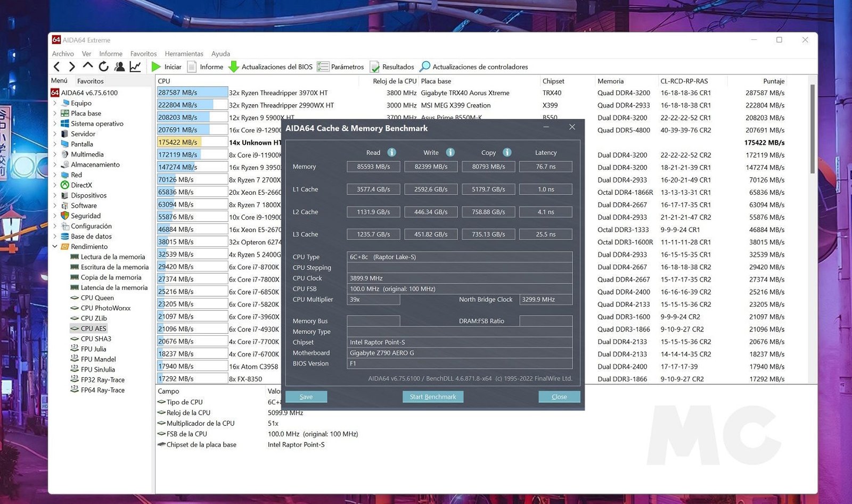
Task: Sort by the Reloj de la CPU column
Action: tap(395, 81)
